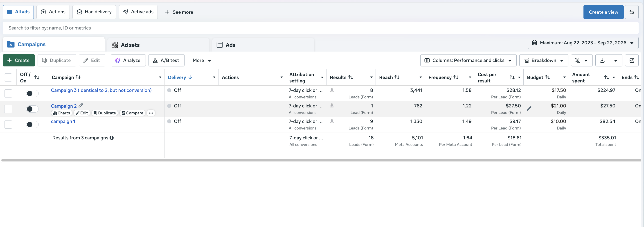Switch to the Ad sets tab
This screenshot has height=227, width=644.
point(158,45)
